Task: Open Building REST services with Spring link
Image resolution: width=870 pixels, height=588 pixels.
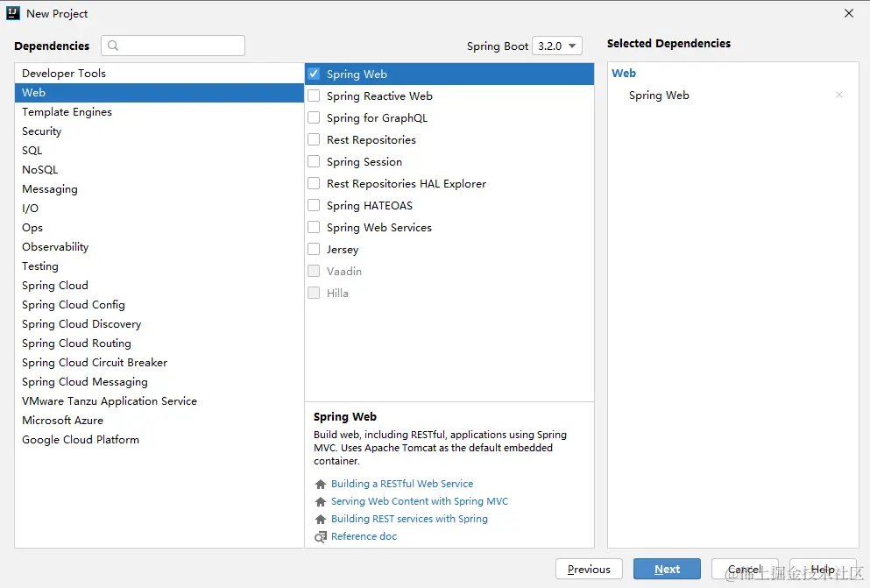Action: coord(409,519)
